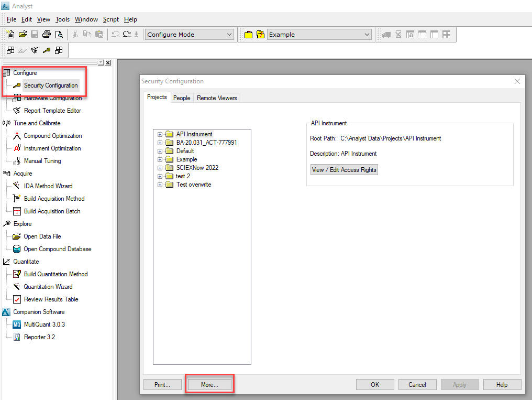Click the Manual Tuning icon in sidebar
This screenshot has width=532, height=400.
pyautogui.click(x=17, y=161)
